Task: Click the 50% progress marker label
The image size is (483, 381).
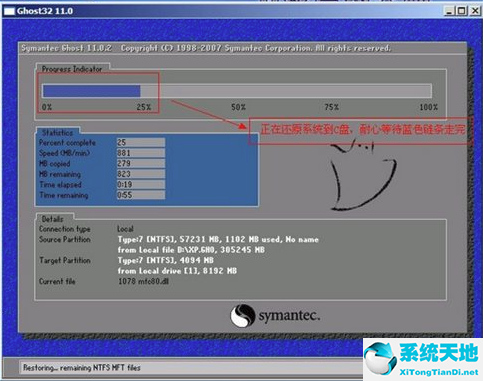Action: pyautogui.click(x=238, y=107)
